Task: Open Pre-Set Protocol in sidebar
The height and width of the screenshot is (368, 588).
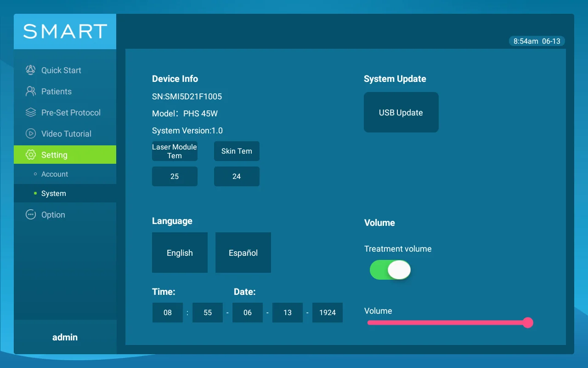Action: click(x=65, y=113)
